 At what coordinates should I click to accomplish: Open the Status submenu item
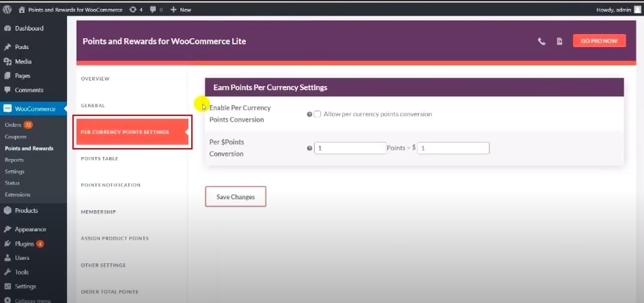[x=12, y=183]
